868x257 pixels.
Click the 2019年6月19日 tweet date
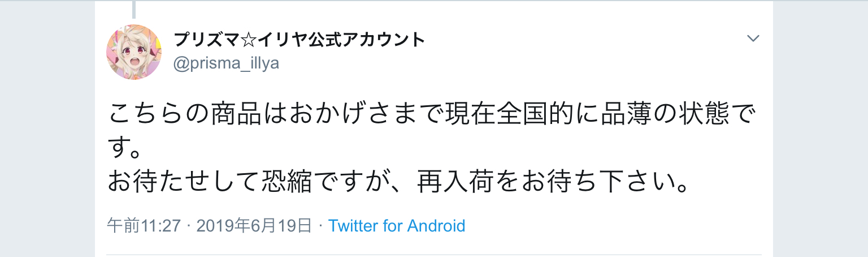pyautogui.click(x=254, y=226)
